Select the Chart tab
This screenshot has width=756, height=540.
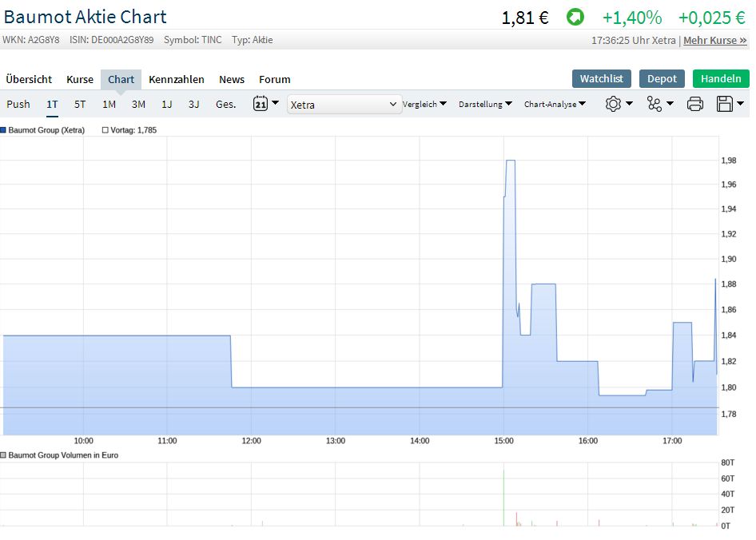(x=121, y=80)
